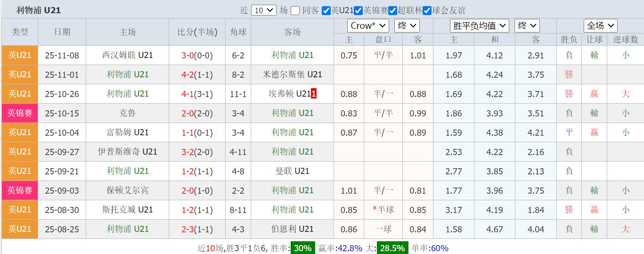Enable the 同客 checkbox
The height and width of the screenshot is (254, 644).
[295, 10]
